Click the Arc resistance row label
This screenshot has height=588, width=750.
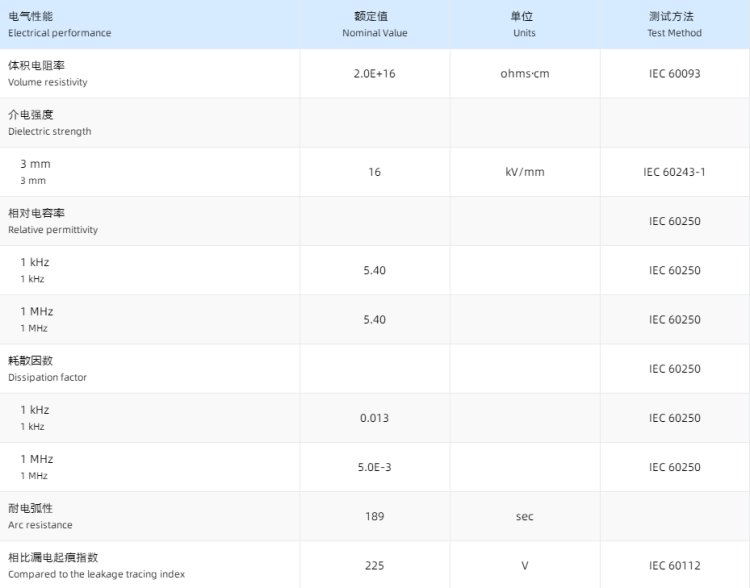pyautogui.click(x=41, y=516)
